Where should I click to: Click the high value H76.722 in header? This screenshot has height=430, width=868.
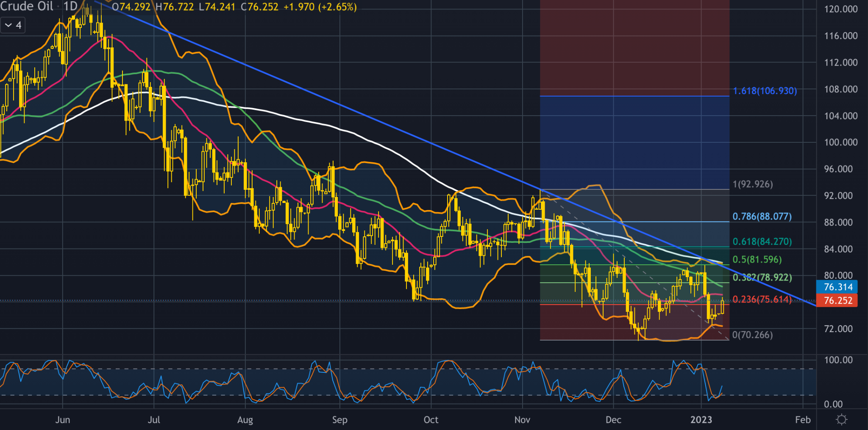[x=175, y=7]
